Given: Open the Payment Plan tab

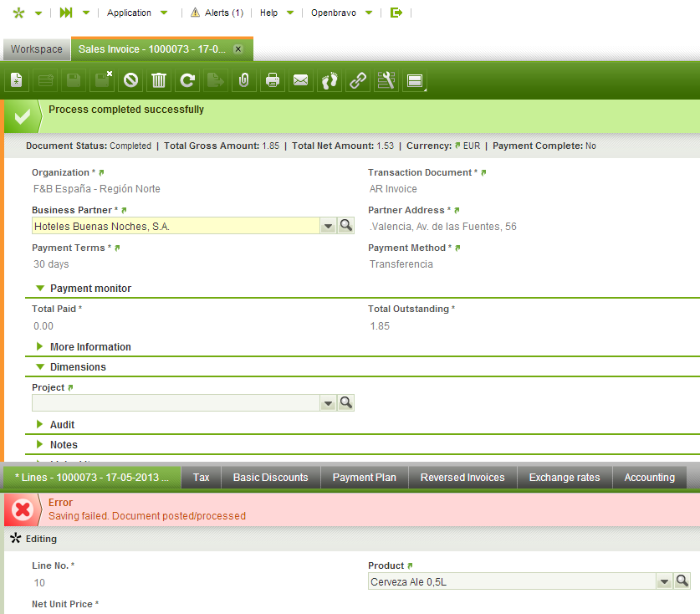Looking at the screenshot, I should 365,478.
